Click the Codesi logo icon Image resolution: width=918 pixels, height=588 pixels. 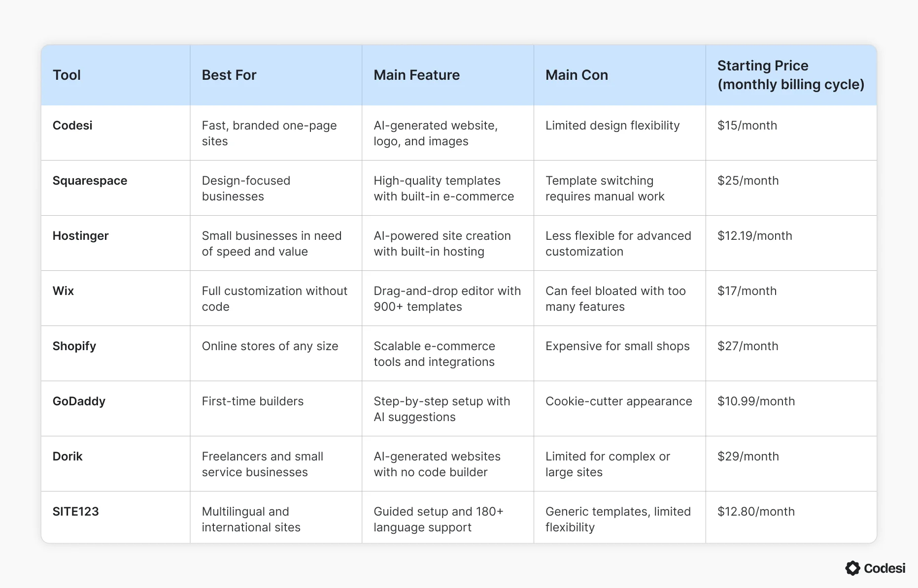pos(852,568)
